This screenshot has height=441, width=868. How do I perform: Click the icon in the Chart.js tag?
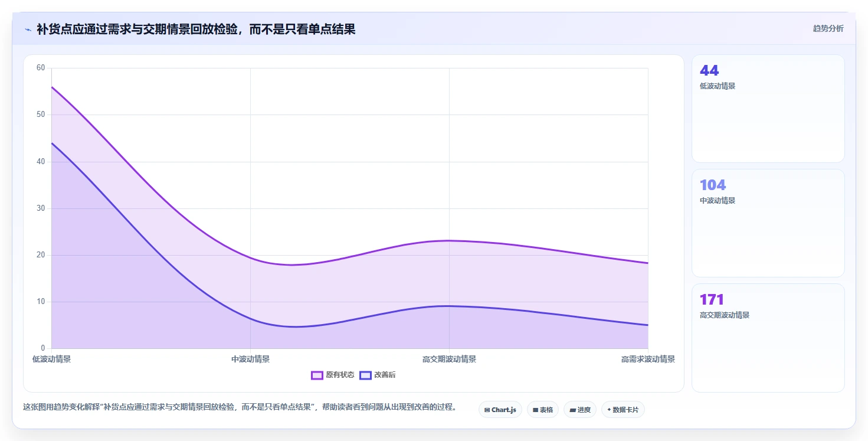487,410
